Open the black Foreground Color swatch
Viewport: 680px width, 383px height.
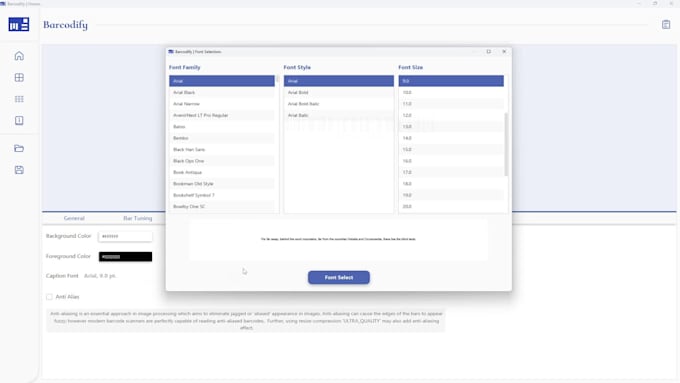click(125, 256)
